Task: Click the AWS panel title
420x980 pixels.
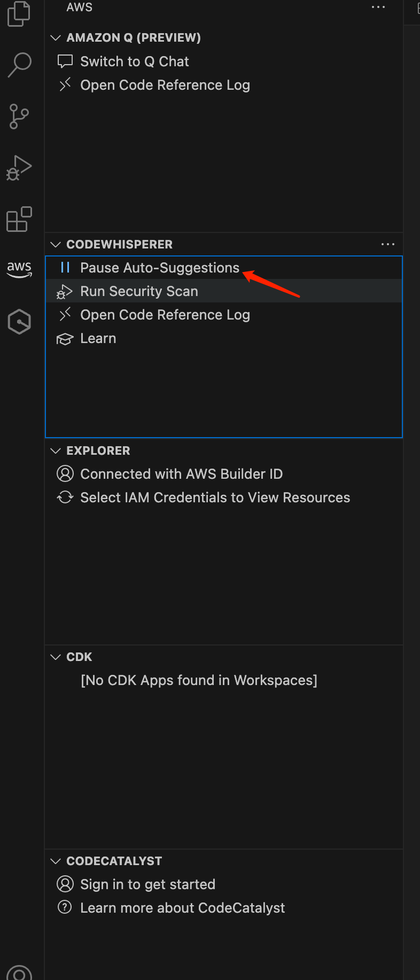Action: [x=80, y=7]
